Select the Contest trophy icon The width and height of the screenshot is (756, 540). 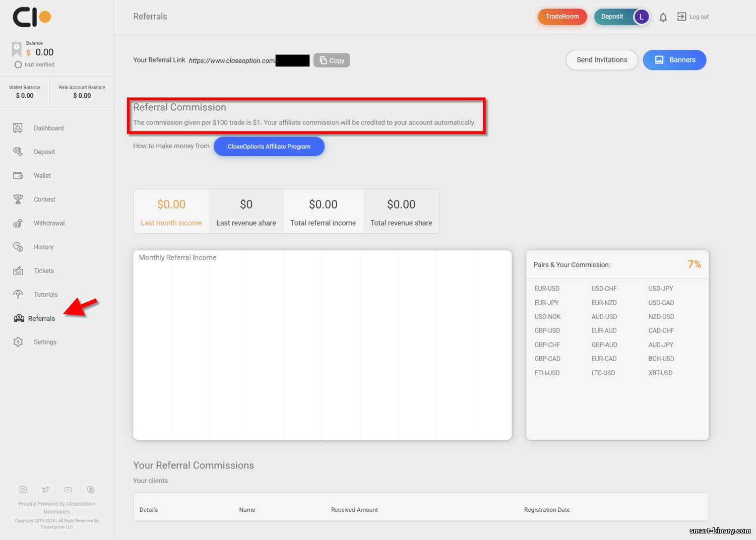point(18,199)
